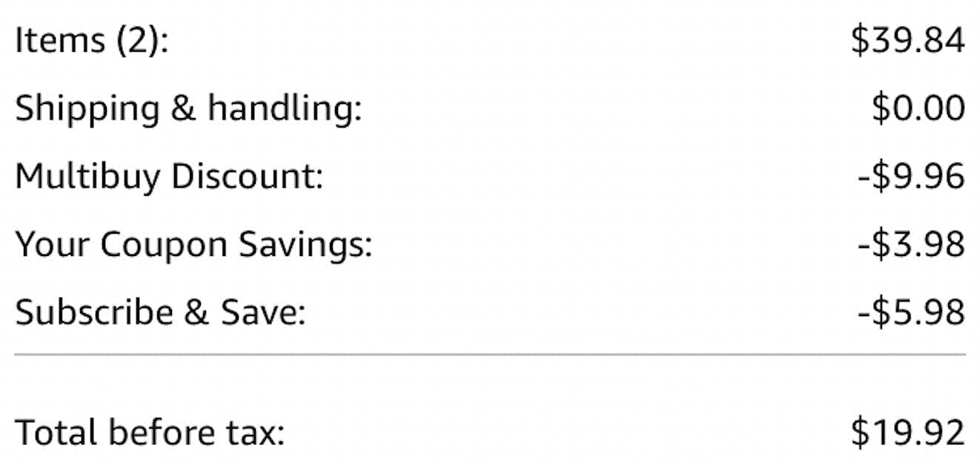Click the word "Coupon" in savings row
Screen dimensions: 980x466
(163, 244)
